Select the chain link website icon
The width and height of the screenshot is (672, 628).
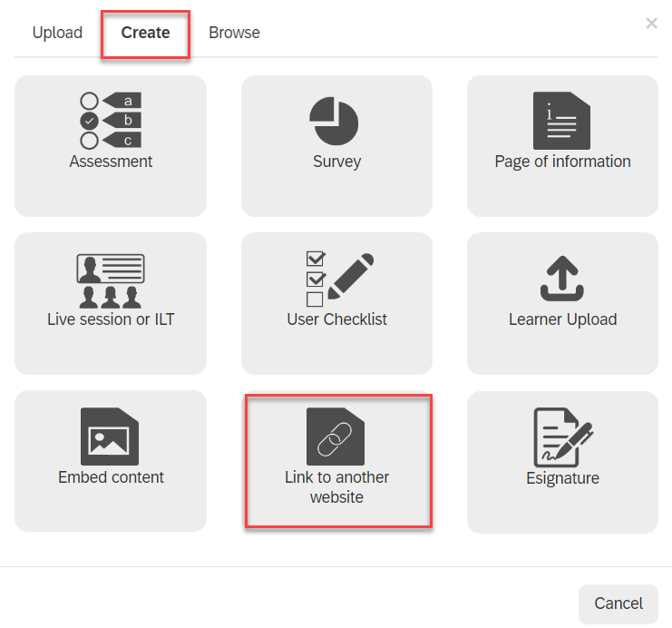[336, 437]
